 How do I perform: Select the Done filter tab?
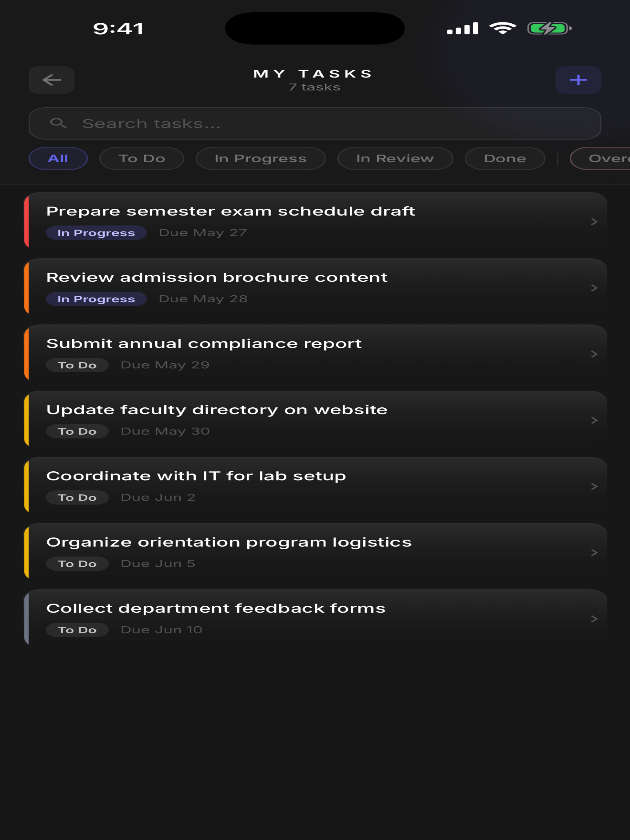pyautogui.click(x=505, y=158)
